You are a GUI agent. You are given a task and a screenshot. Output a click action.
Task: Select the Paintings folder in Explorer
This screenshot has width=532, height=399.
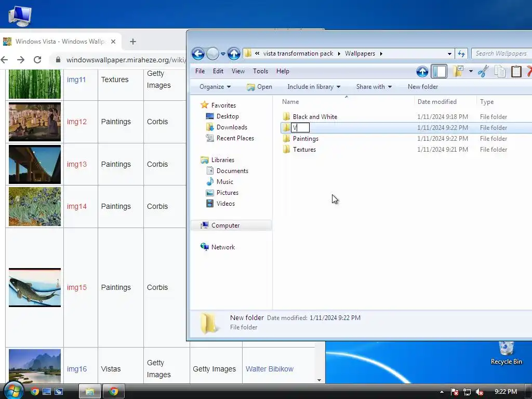point(305,139)
